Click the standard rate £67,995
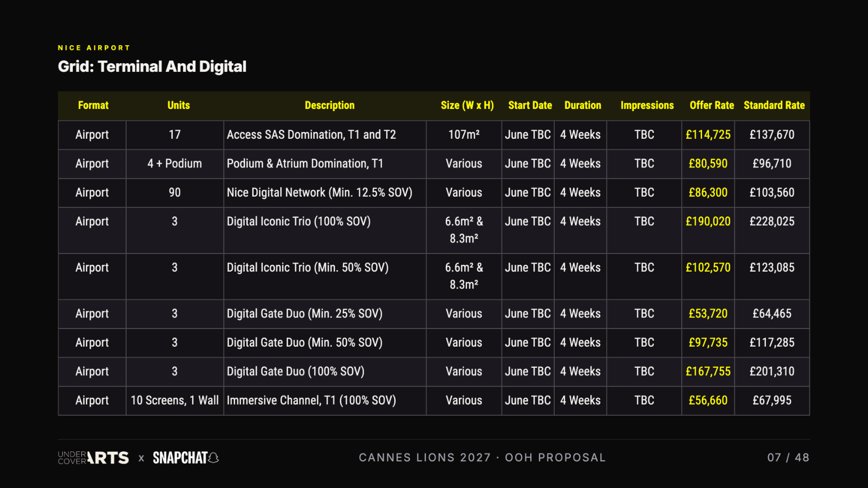Viewport: 868px width, 488px height. coord(772,400)
